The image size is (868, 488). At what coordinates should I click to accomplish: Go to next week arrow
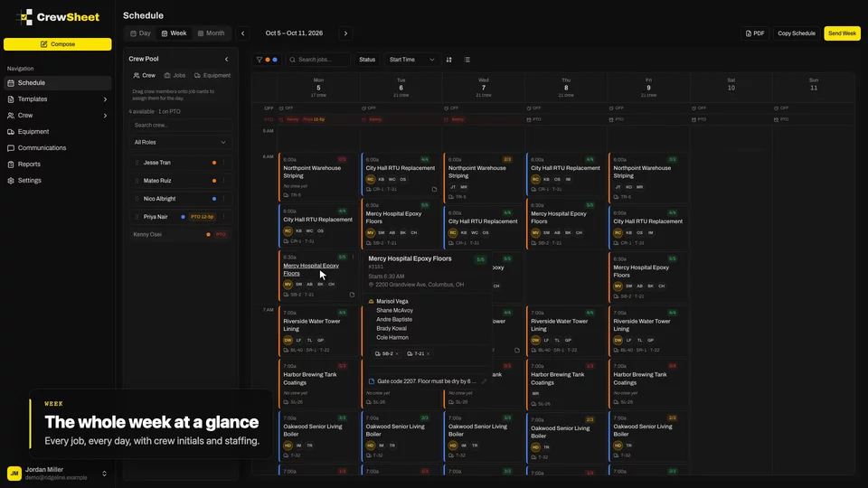pos(346,33)
